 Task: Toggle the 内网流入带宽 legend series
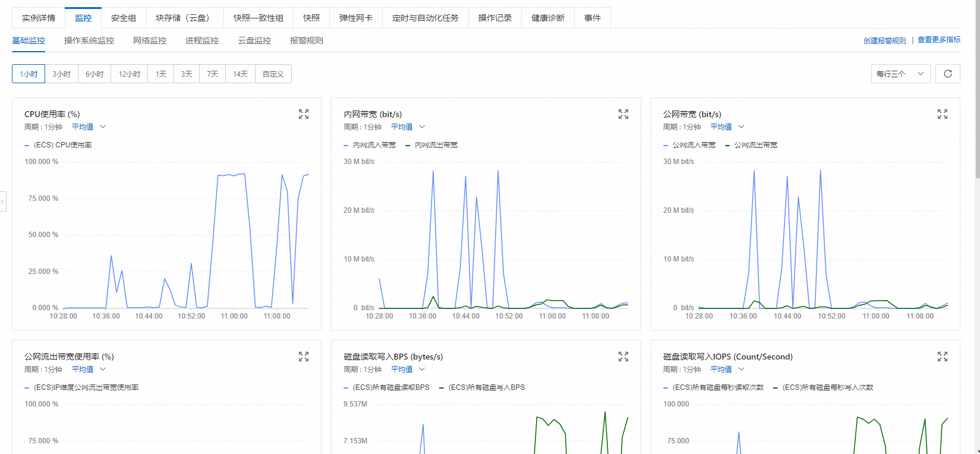click(x=370, y=145)
